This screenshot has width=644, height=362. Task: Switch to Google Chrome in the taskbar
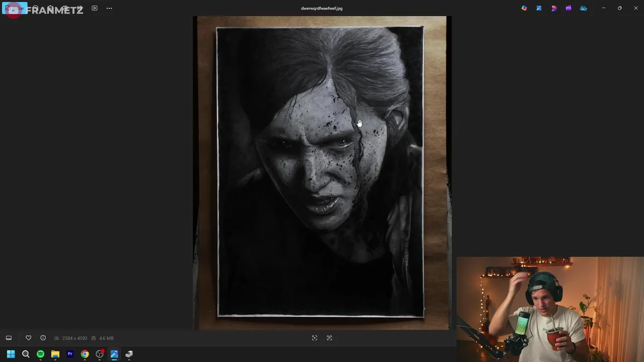tap(85, 354)
